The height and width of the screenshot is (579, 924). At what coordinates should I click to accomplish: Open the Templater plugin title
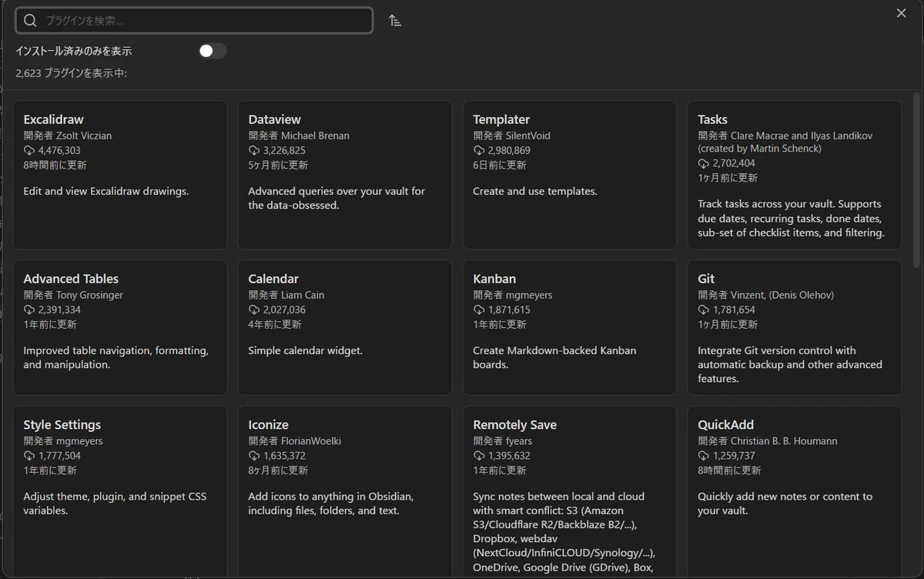[501, 119]
